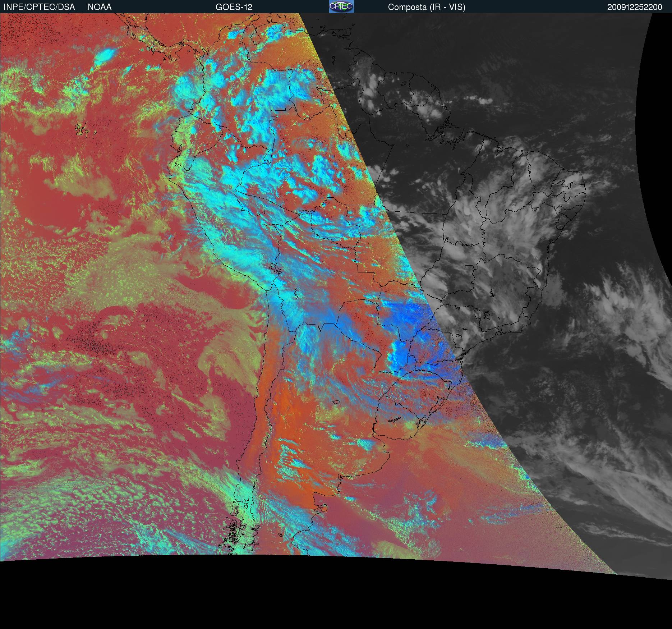Click the Composta (IR - VIS) title

pos(427,7)
